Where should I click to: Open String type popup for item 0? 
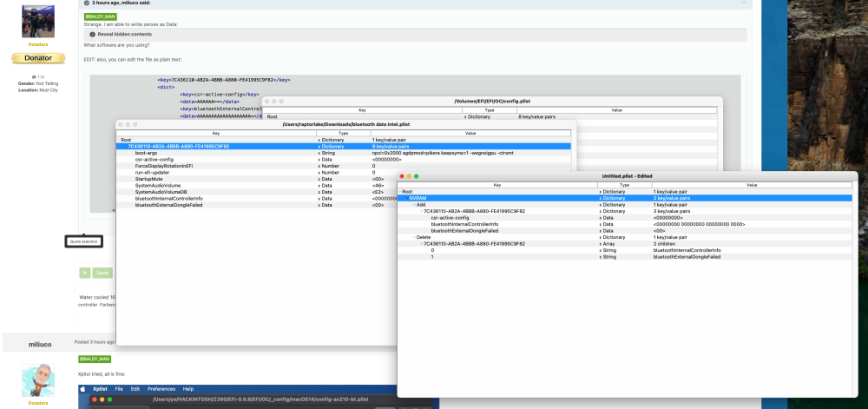[608, 250]
